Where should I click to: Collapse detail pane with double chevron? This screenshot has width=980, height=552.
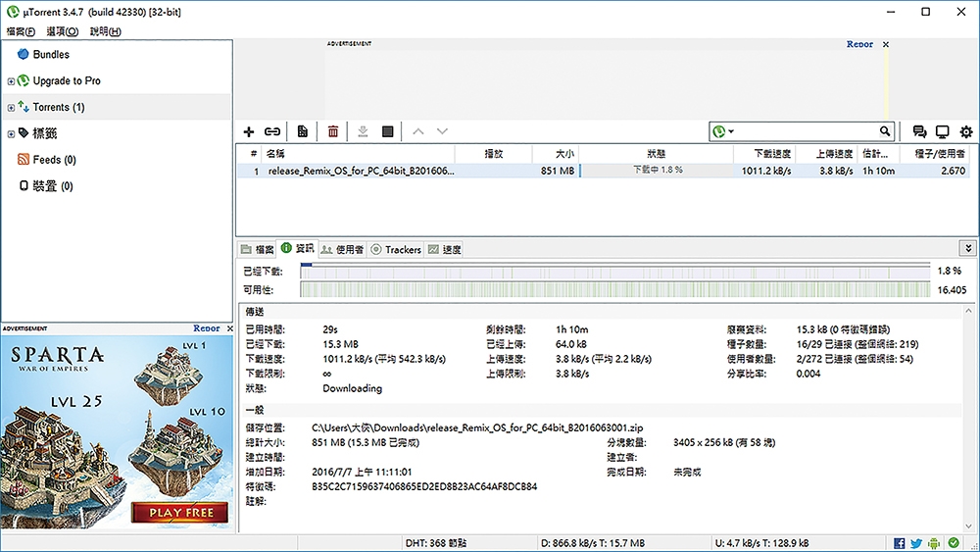[x=967, y=248]
